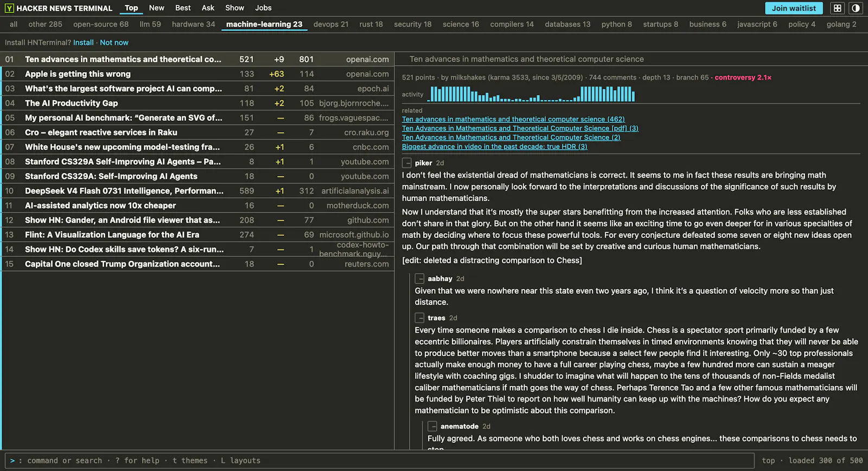Collapse traes's comment
Viewport: 868px width, 471px height.
(419, 318)
